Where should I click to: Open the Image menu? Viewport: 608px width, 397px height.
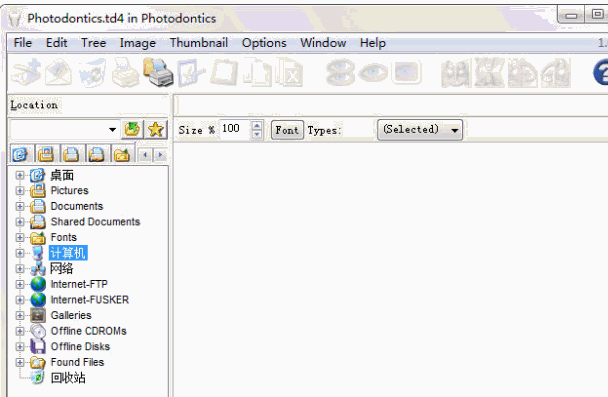tap(138, 43)
